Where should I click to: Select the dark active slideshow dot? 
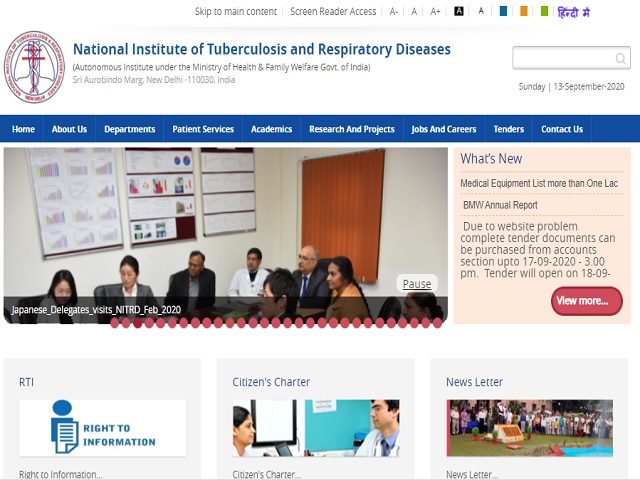pyautogui.click(x=138, y=323)
